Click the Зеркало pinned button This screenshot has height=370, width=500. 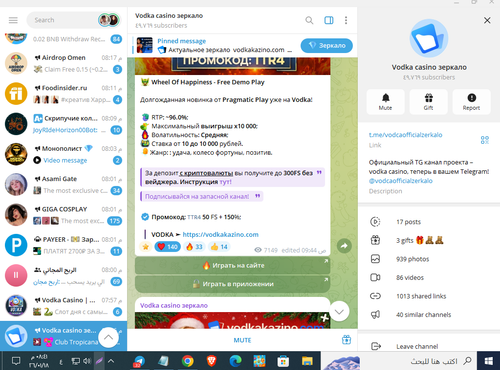(326, 46)
